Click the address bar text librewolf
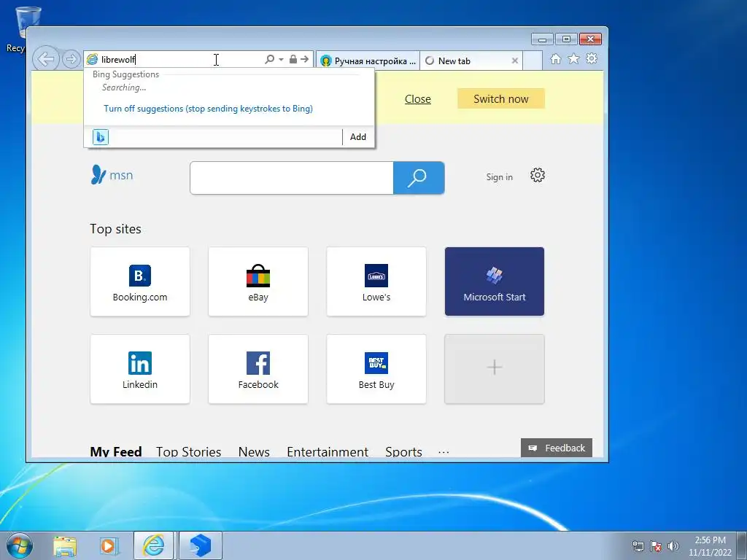 pos(118,60)
